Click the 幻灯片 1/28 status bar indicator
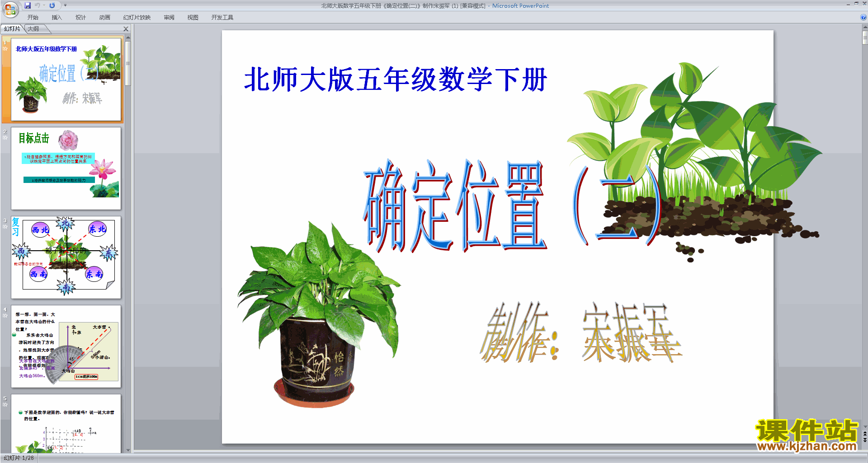 pyautogui.click(x=19, y=458)
